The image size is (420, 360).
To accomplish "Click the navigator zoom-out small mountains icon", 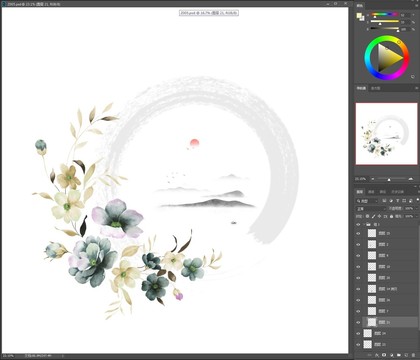I will tap(373, 179).
